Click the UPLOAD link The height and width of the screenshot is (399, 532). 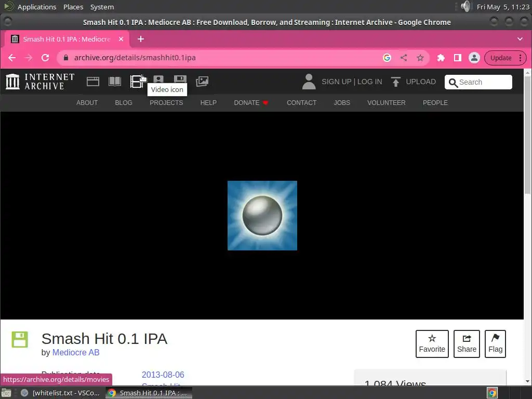421,82
